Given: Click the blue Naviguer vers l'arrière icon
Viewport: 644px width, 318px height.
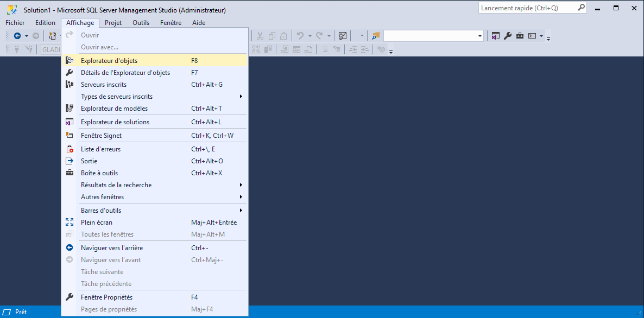Looking at the screenshot, I should (x=70, y=247).
